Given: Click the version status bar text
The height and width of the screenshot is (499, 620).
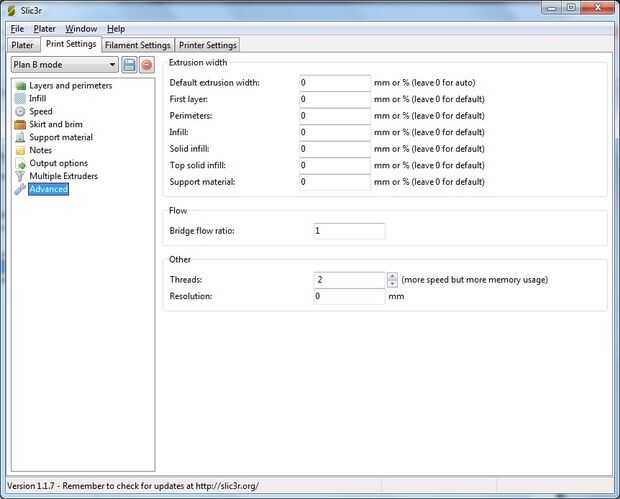Looking at the screenshot, I should point(133,486).
